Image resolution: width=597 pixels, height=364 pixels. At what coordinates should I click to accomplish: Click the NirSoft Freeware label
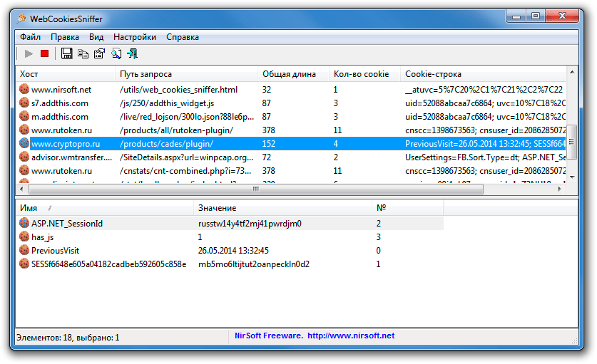point(269,336)
